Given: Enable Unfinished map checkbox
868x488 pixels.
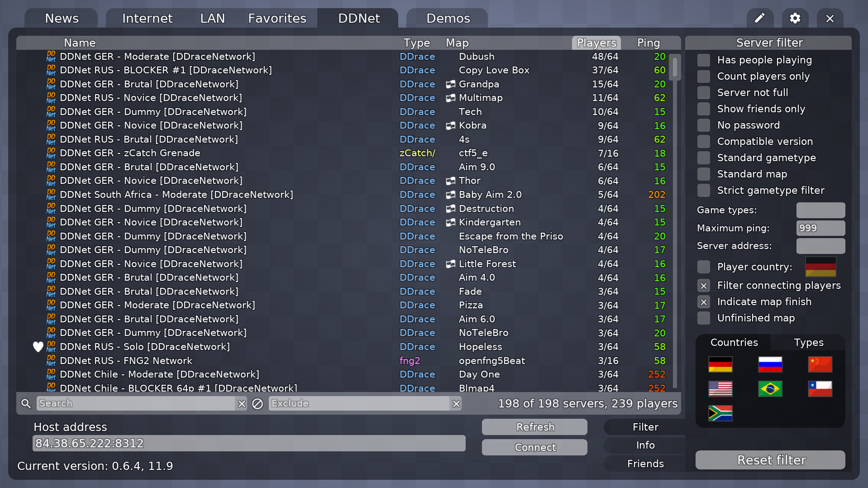Looking at the screenshot, I should click(704, 318).
